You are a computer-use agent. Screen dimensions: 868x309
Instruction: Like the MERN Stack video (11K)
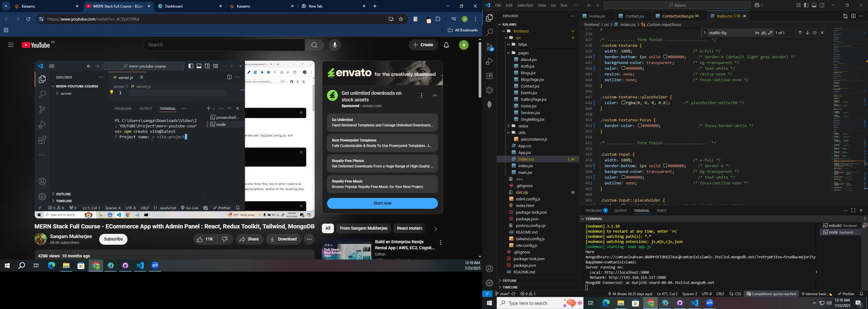point(205,239)
